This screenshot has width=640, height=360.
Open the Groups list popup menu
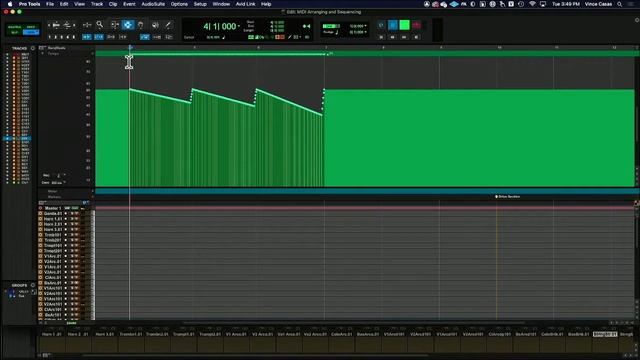pyautogui.click(x=33, y=285)
